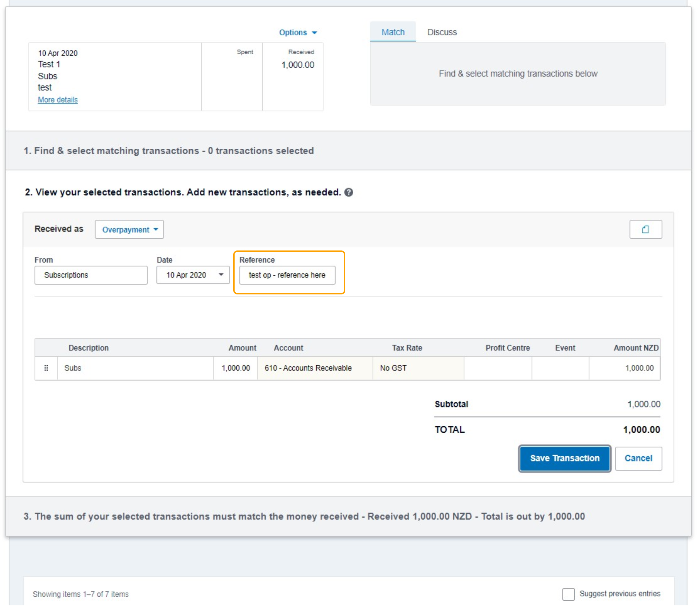Click the empty Profit Centre cell
700x612 pixels.
pyautogui.click(x=497, y=368)
